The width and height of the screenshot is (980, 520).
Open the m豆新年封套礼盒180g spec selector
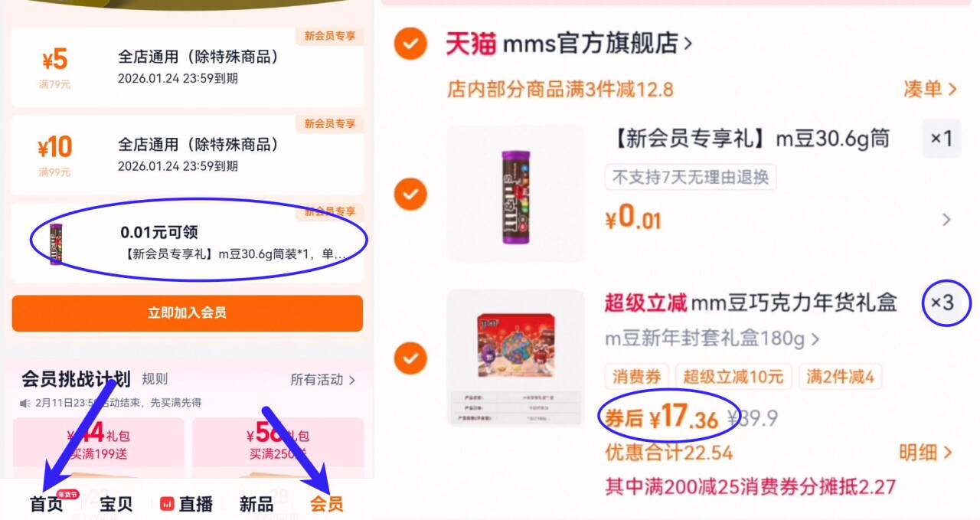click(713, 338)
